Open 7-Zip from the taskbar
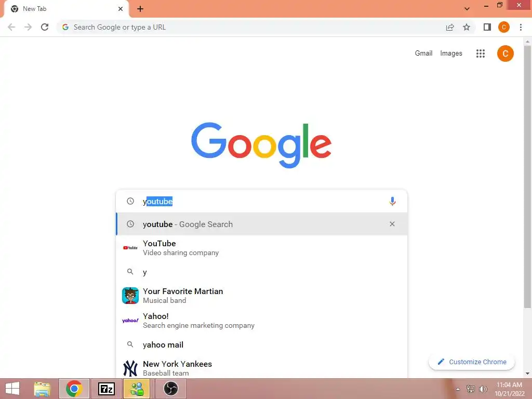This screenshot has height=399, width=532. click(x=106, y=389)
